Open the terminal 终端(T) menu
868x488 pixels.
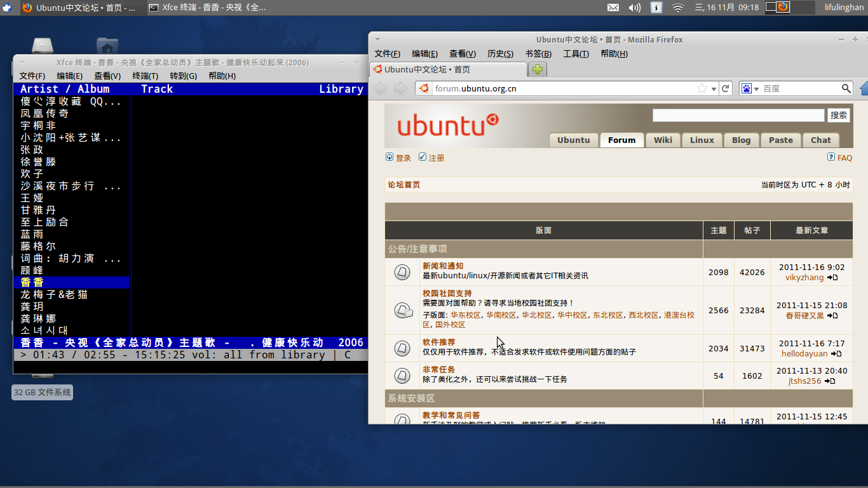146,76
